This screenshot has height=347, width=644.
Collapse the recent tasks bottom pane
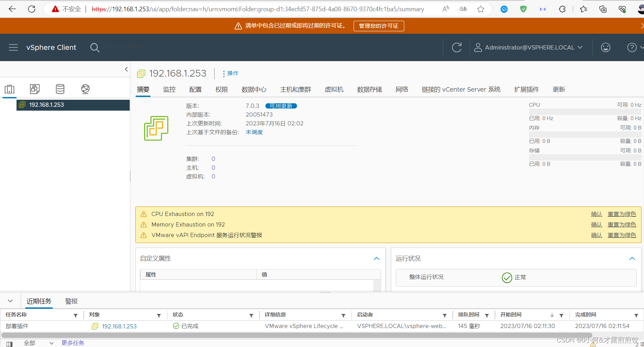pyautogui.click(x=10, y=301)
